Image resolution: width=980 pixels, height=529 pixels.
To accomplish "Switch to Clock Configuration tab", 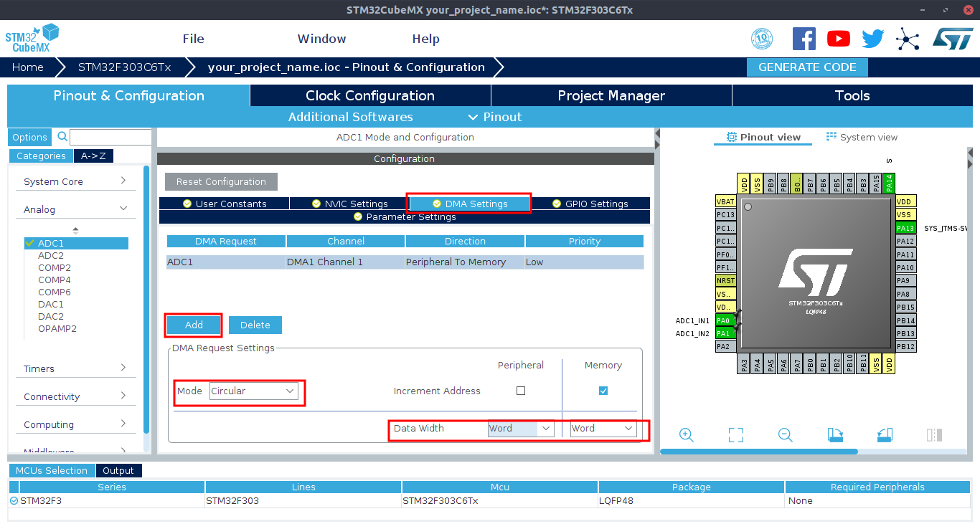I will 370,96.
